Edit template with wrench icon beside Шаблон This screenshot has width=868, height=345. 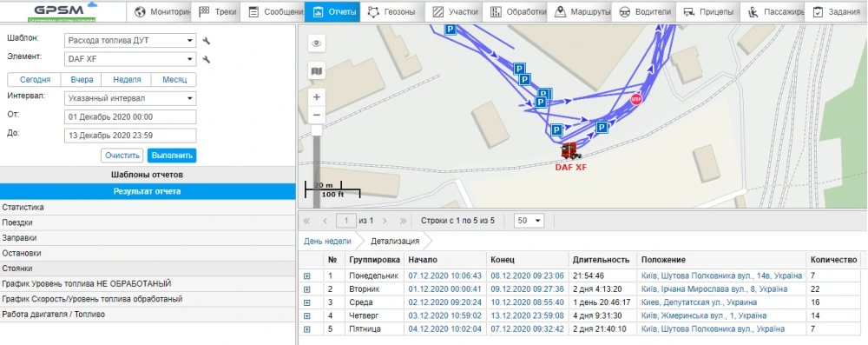pyautogui.click(x=206, y=41)
